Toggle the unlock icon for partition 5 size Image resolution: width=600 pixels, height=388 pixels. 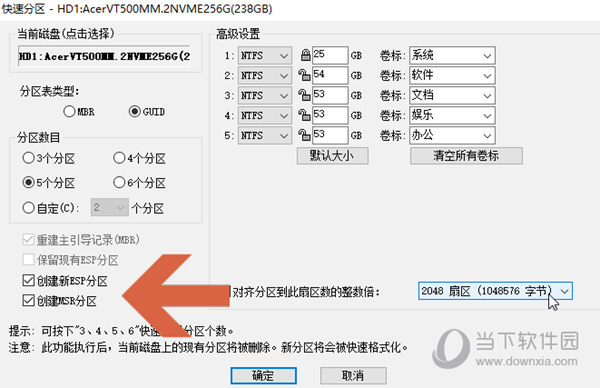coord(304,135)
